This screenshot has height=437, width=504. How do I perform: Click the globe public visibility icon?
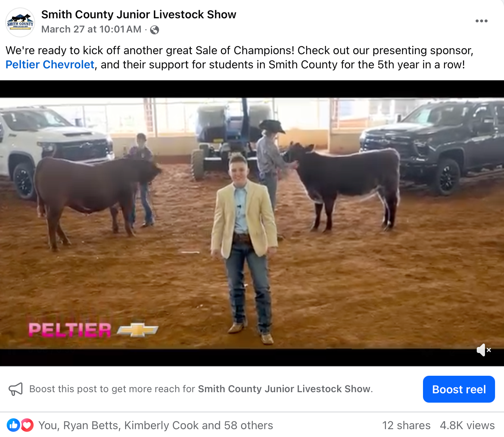pos(154,30)
